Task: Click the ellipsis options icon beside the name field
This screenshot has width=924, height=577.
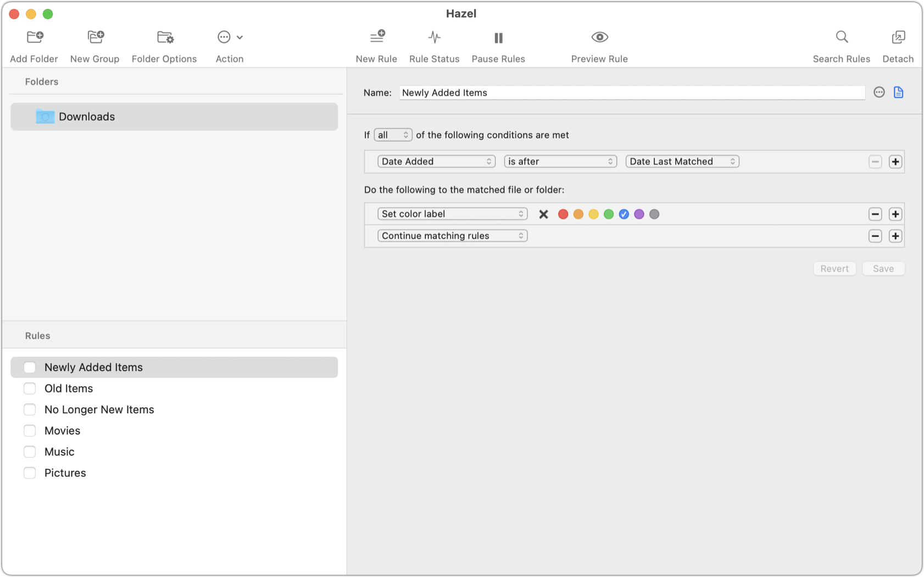Action: [x=879, y=92]
